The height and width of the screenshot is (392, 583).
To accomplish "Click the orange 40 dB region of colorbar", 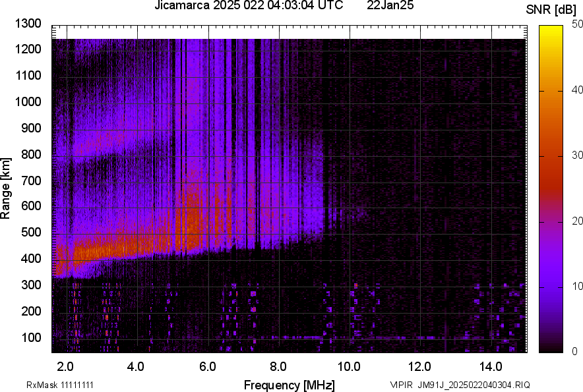I will point(551,92).
